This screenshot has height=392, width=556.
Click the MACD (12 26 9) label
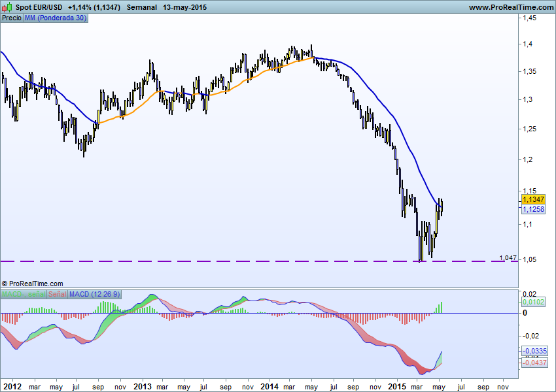pos(94,295)
